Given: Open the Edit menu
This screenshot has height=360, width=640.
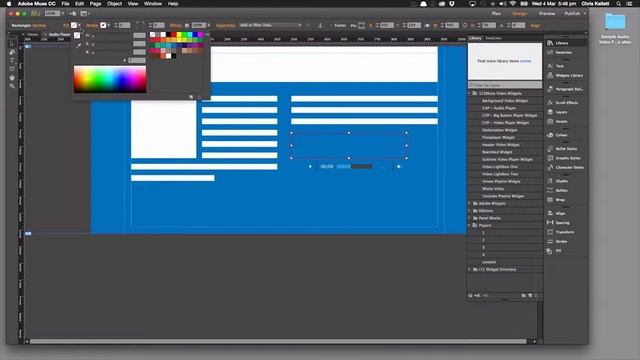Looking at the screenshot, I should 79,4.
